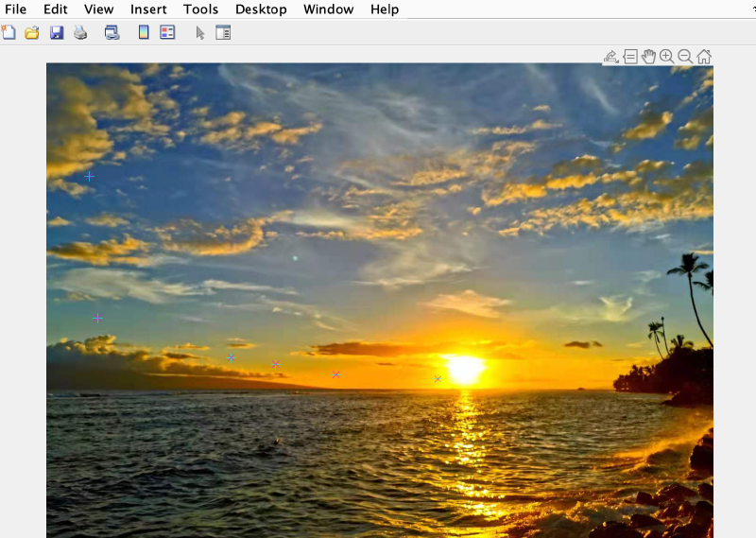Choose the Zoom In magnifier
This screenshot has height=538, width=756.
click(x=667, y=57)
